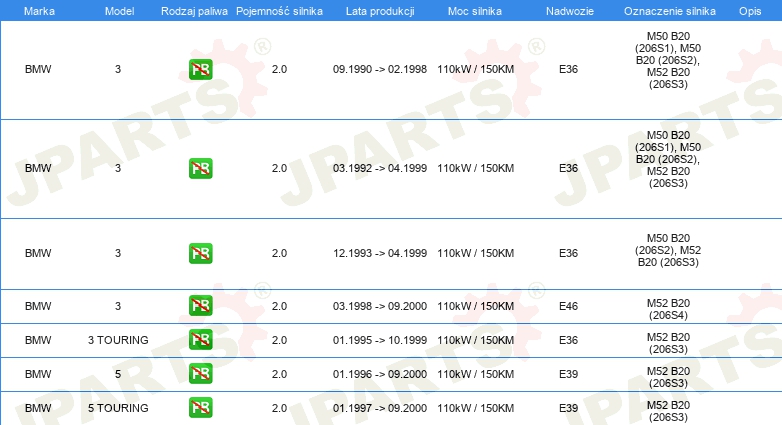Click the E36 cell in the 3 TOURING row
The image size is (782, 425).
point(569,340)
